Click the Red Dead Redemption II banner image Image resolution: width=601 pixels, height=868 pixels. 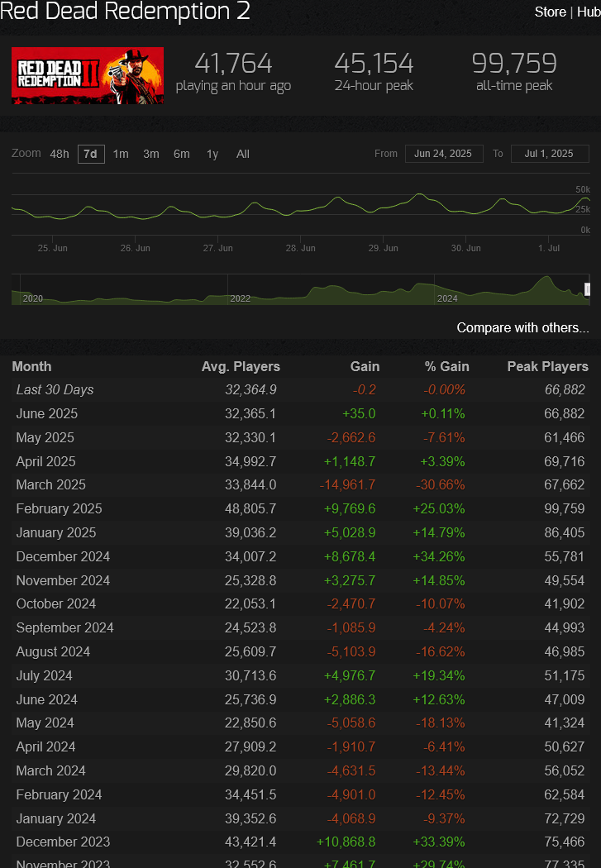pyautogui.click(x=88, y=76)
